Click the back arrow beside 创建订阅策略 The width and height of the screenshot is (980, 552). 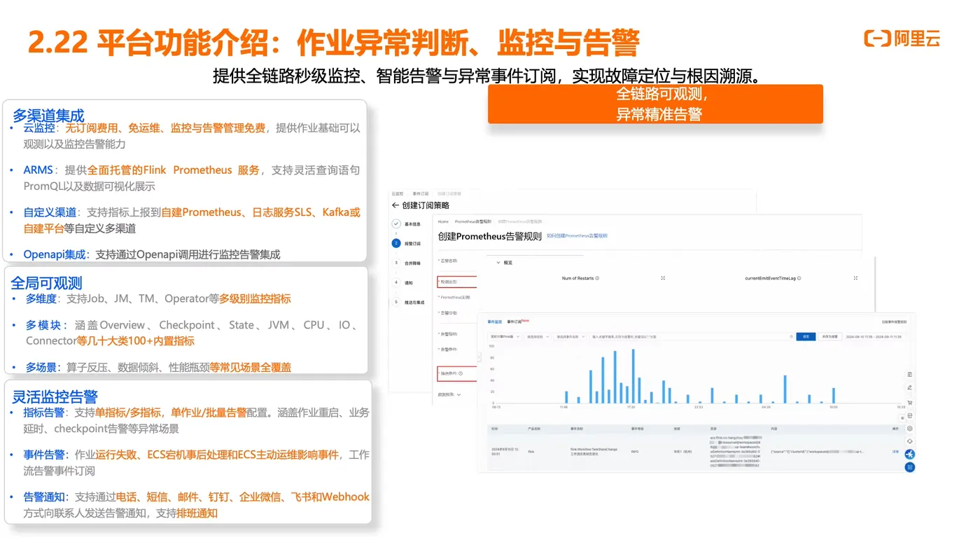point(395,205)
